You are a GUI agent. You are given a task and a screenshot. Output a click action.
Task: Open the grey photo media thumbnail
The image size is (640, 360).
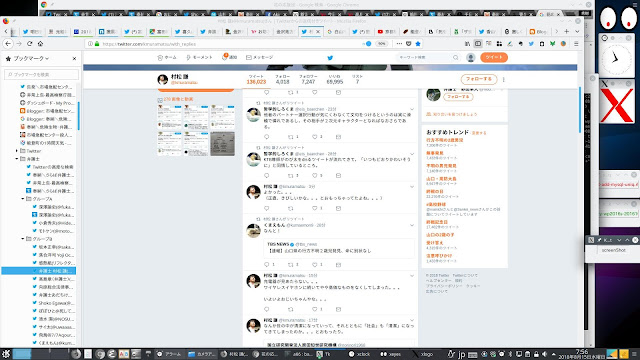tap(222, 143)
